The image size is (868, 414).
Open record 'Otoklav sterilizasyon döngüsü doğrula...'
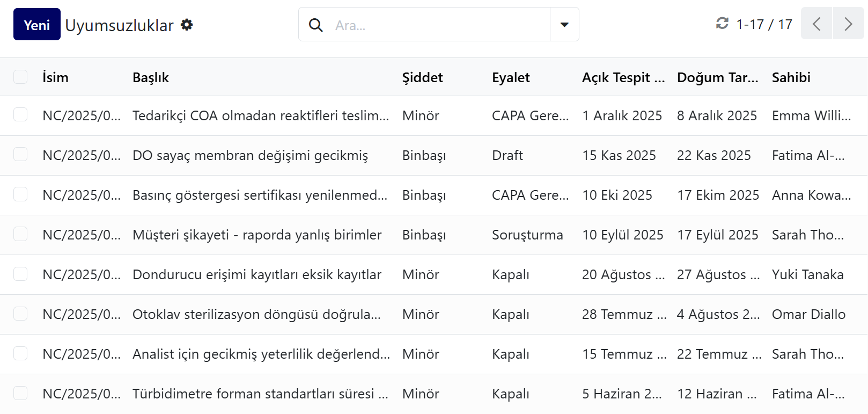click(x=256, y=314)
